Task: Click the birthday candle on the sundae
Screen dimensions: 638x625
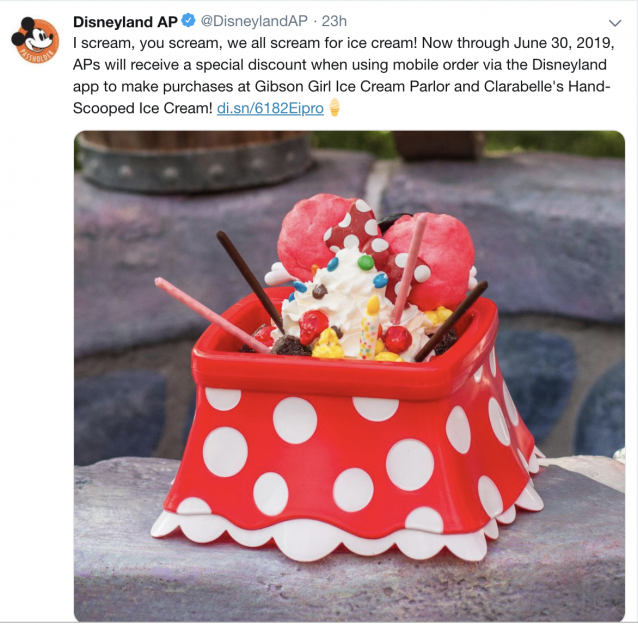Action: (x=370, y=329)
